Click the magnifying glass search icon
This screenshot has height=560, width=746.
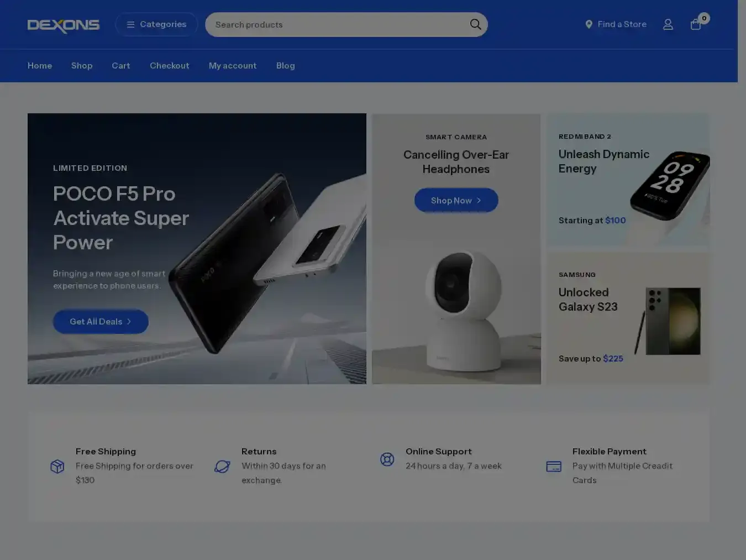click(476, 24)
